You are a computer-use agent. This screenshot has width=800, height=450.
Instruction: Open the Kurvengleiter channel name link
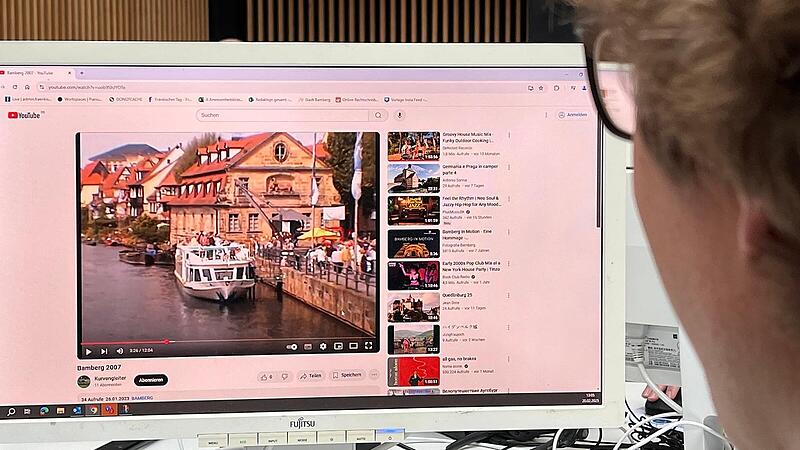[110, 379]
